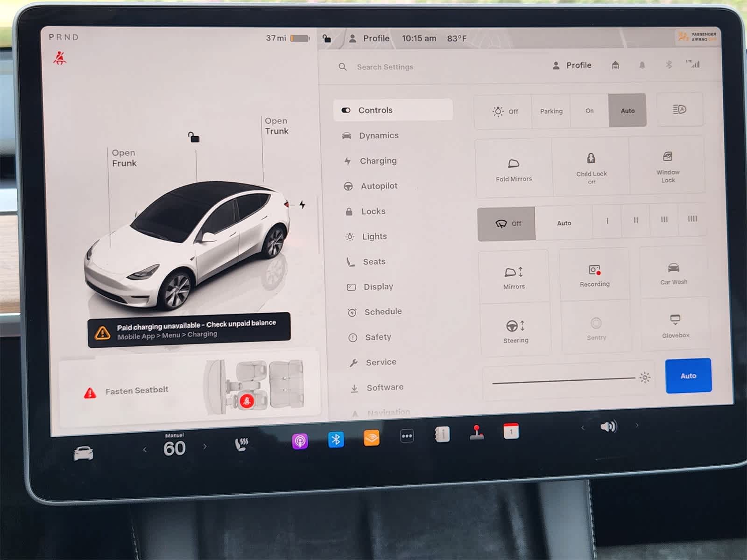The width and height of the screenshot is (747, 560).
Task: Tap the volume speaker icon
Action: point(609,426)
